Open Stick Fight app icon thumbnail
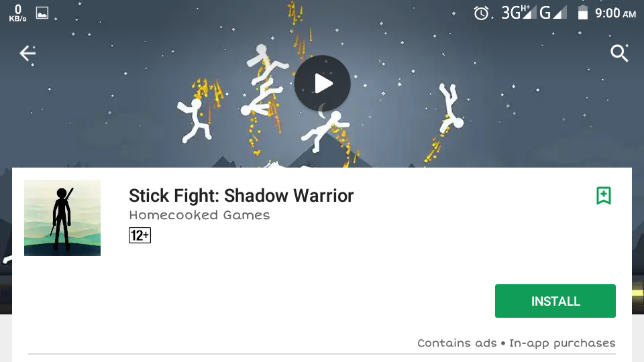 click(62, 218)
